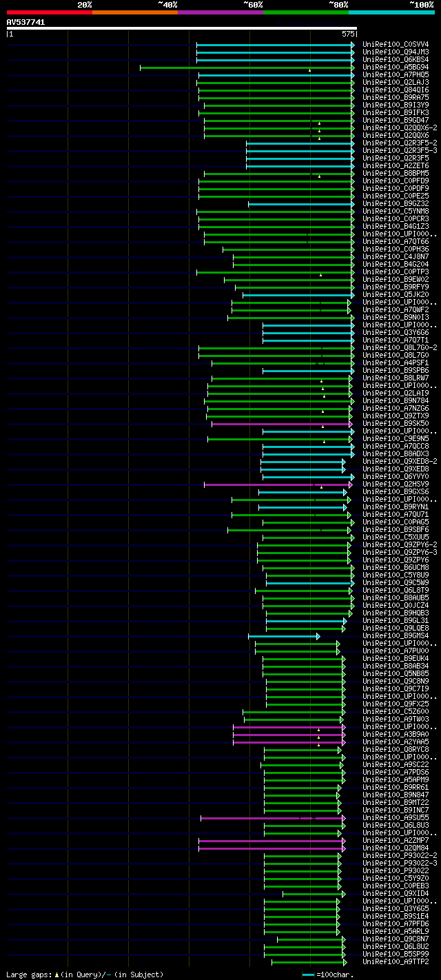
Task: Click the short cyan bar for UniRef100_B9GMS4
Action: (x=284, y=636)
